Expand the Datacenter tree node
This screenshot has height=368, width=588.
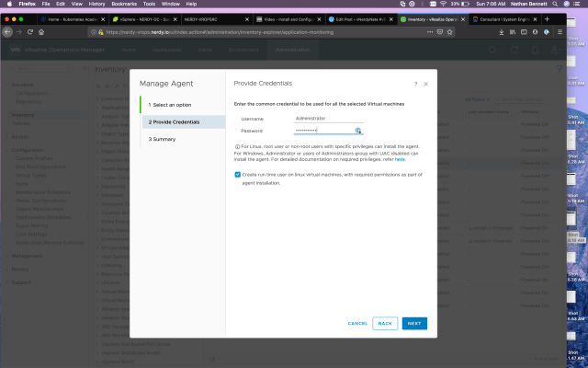tap(97, 187)
